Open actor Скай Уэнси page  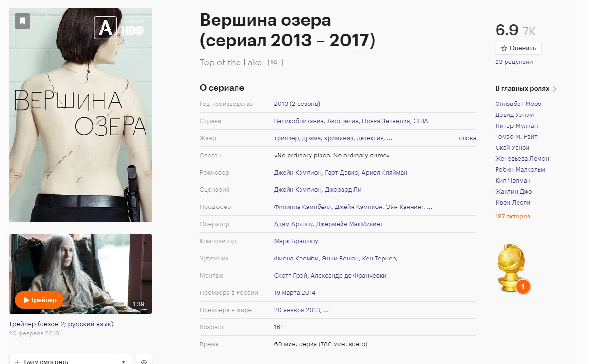point(512,148)
